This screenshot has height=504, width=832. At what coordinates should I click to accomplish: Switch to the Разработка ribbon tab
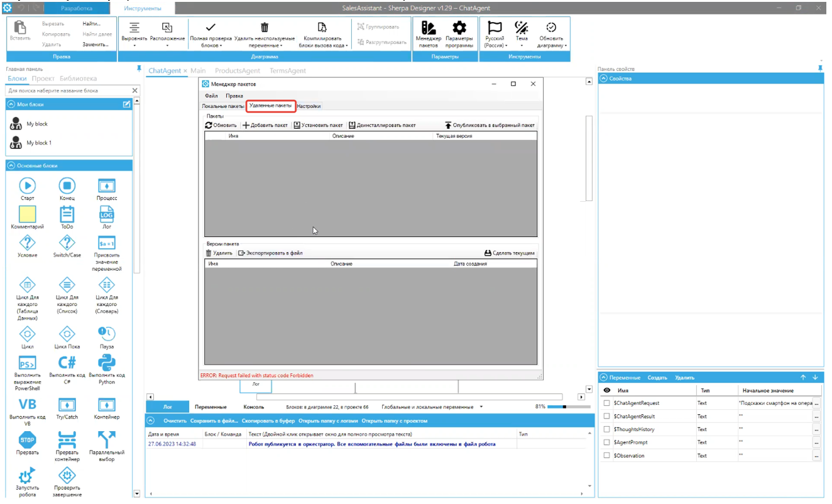coord(77,8)
